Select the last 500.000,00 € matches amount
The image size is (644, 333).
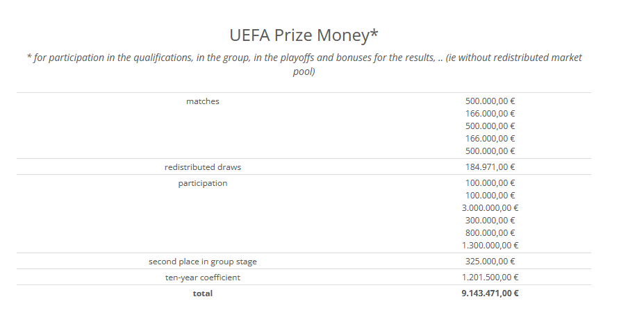click(490, 151)
